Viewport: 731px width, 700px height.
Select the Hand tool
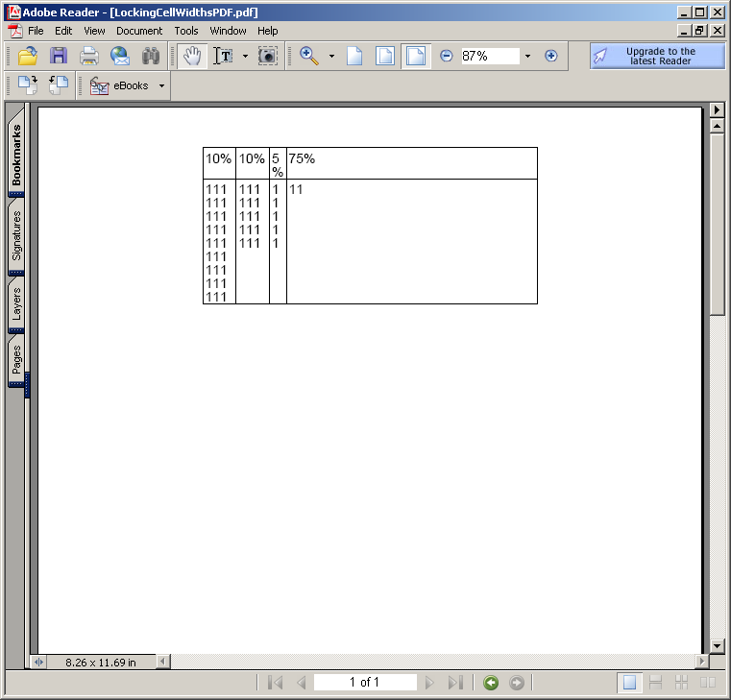[x=192, y=56]
